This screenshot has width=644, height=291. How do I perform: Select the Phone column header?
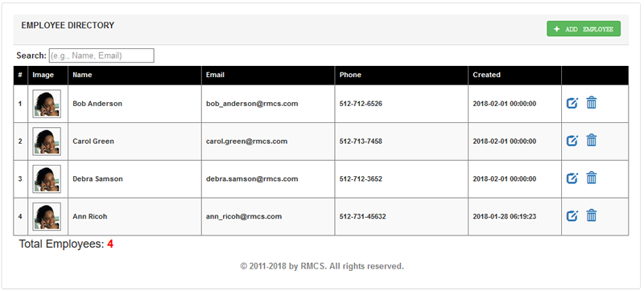tap(350, 75)
